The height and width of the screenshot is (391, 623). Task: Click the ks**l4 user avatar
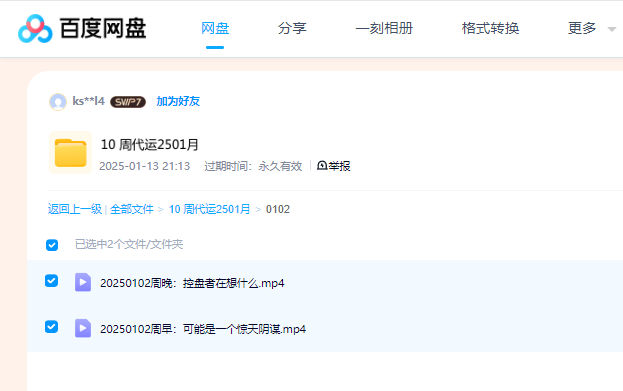point(58,102)
